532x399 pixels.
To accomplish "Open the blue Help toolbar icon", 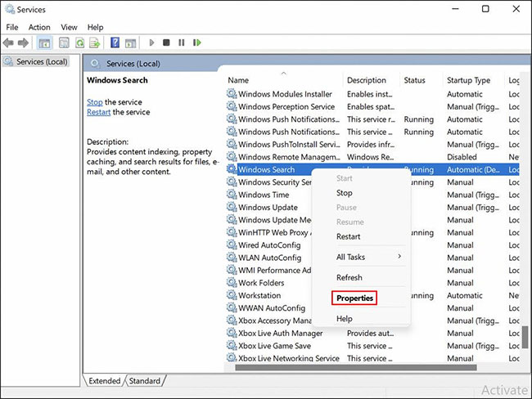I will (x=115, y=43).
